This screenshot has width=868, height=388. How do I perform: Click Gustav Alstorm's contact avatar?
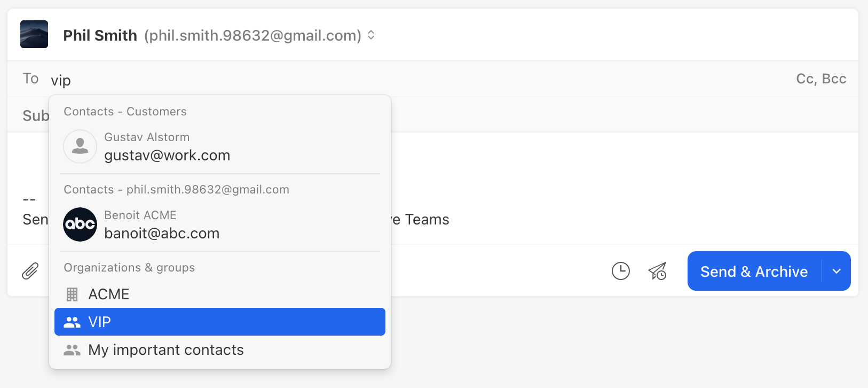[80, 146]
